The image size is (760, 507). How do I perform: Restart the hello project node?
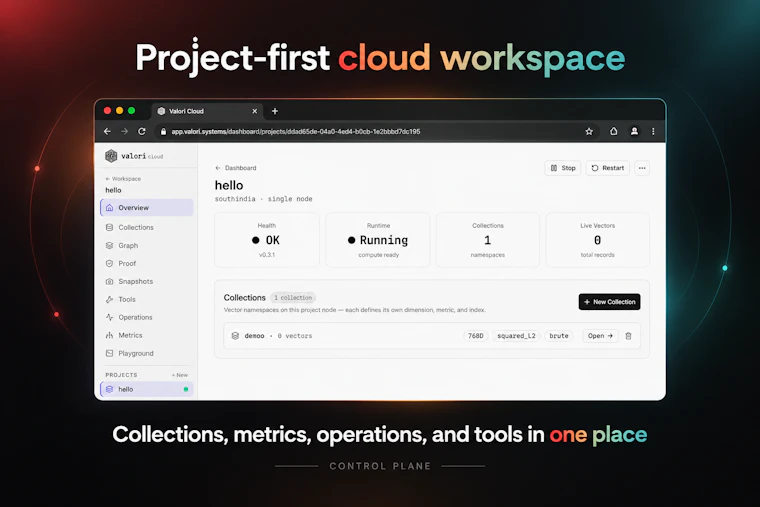tap(608, 168)
